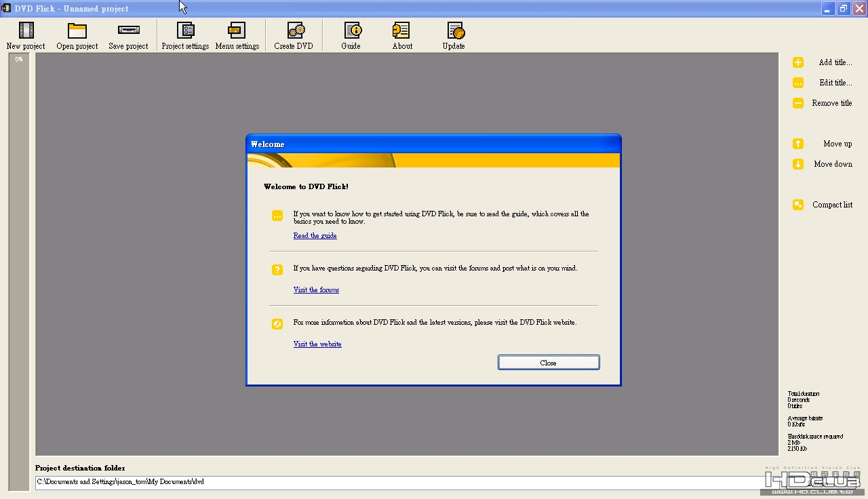
Task: Click the Edit title icon
Action: coord(798,83)
